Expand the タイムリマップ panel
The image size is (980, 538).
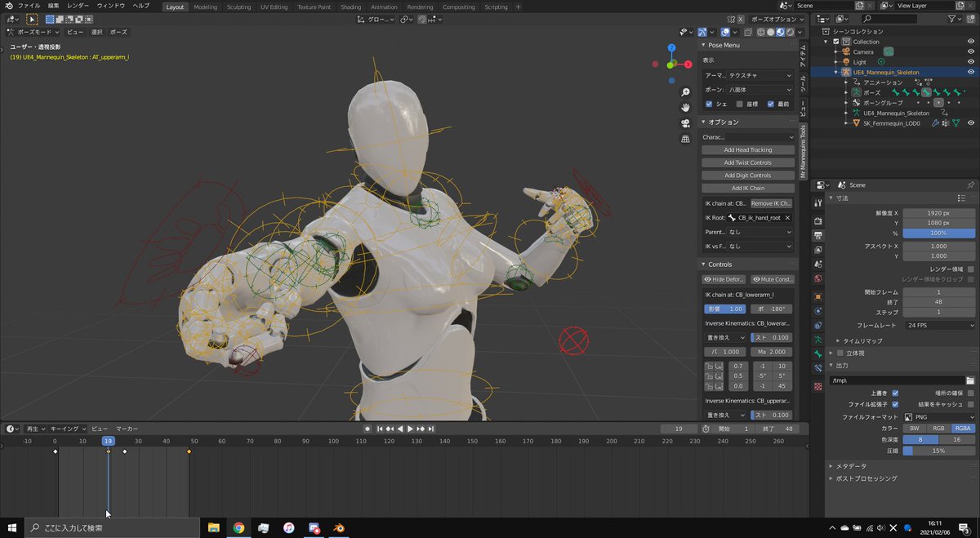tap(862, 340)
